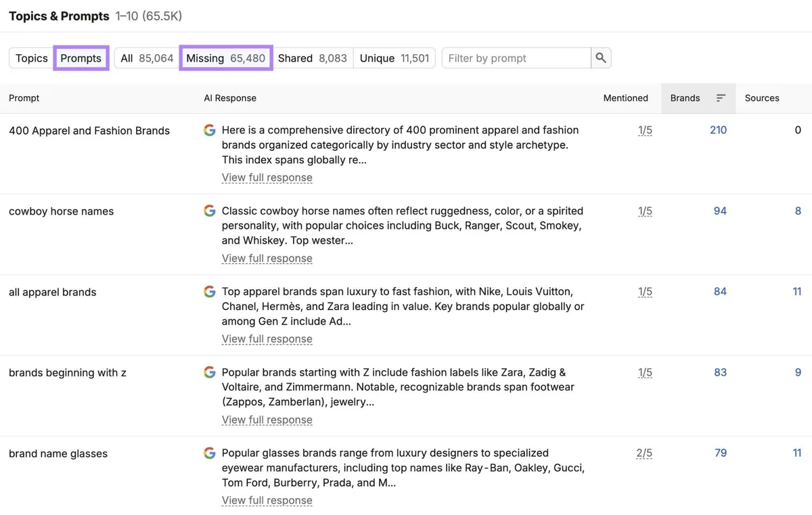Switch to the Topics tab
The height and width of the screenshot is (515, 812).
pos(32,58)
